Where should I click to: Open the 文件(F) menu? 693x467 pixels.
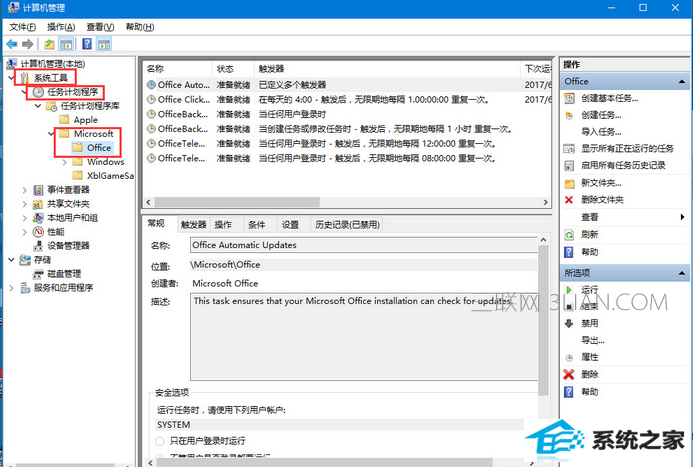23,27
